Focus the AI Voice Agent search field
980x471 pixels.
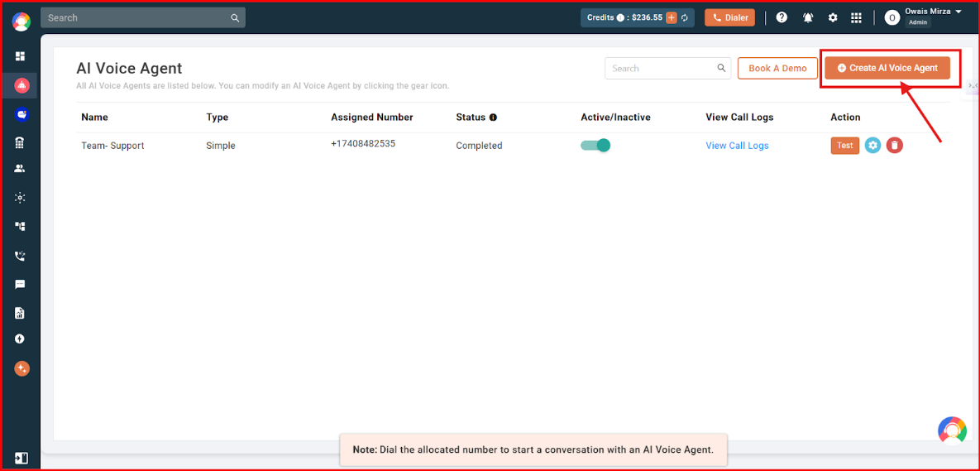(x=667, y=68)
